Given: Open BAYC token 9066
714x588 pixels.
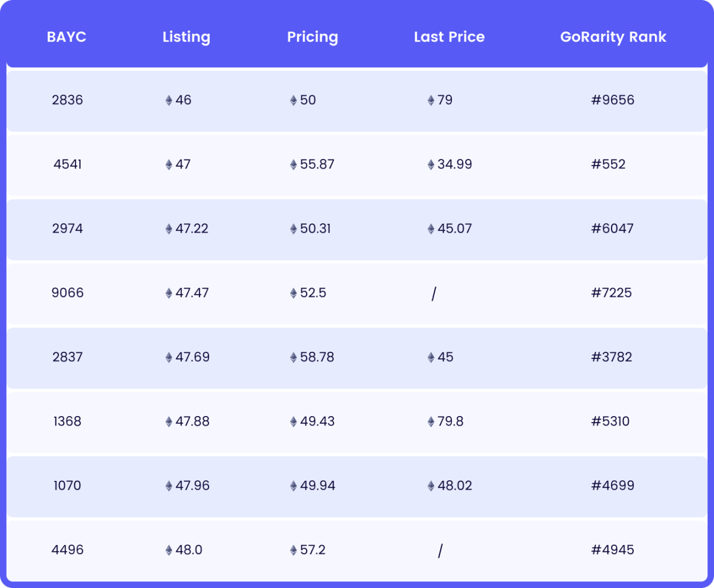Looking at the screenshot, I should tap(67, 293).
